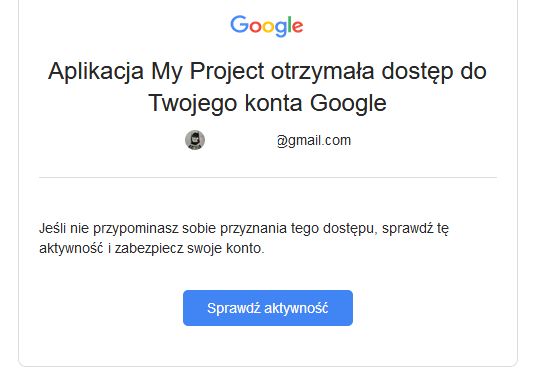Click the round account avatar picture
This screenshot has height=369, width=543.
tap(195, 140)
